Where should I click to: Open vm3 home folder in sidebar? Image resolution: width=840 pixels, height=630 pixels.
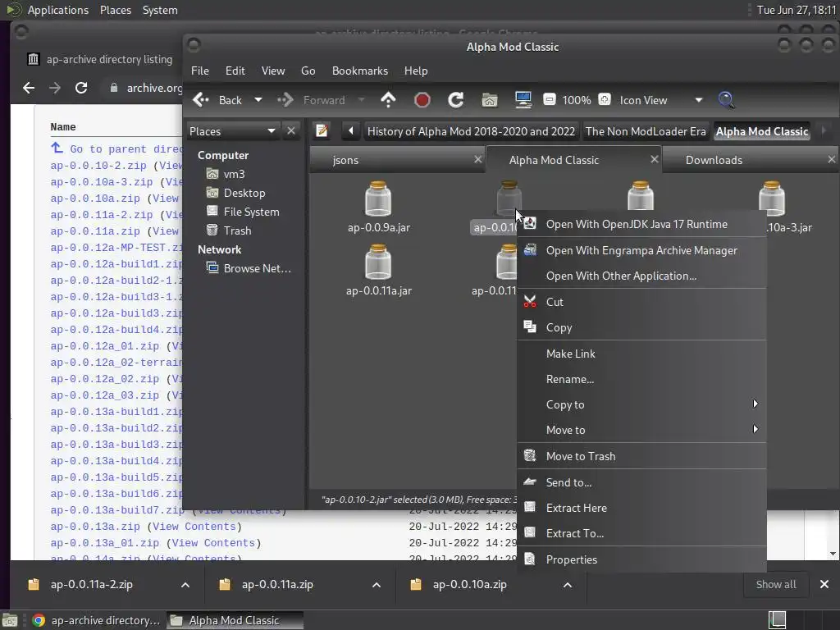click(234, 174)
